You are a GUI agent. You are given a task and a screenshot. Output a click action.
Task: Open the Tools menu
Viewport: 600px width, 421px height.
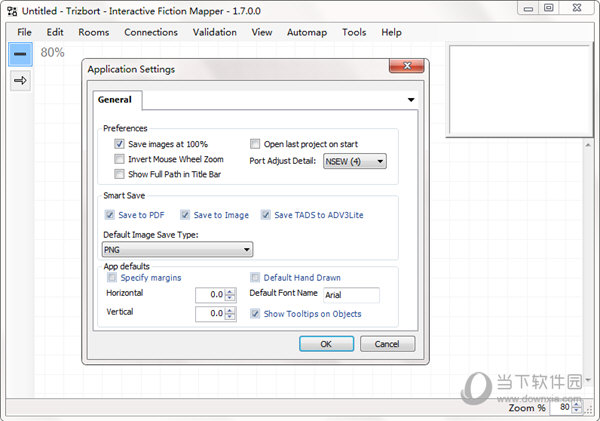354,32
